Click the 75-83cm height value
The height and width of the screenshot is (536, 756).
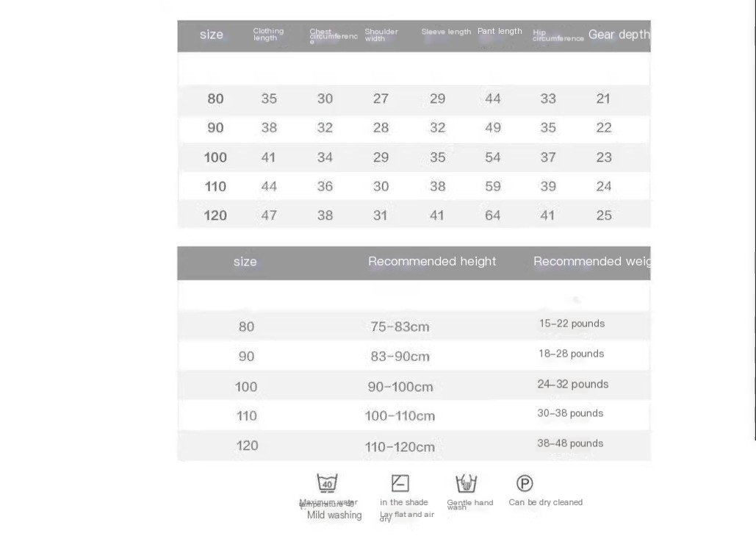point(400,327)
